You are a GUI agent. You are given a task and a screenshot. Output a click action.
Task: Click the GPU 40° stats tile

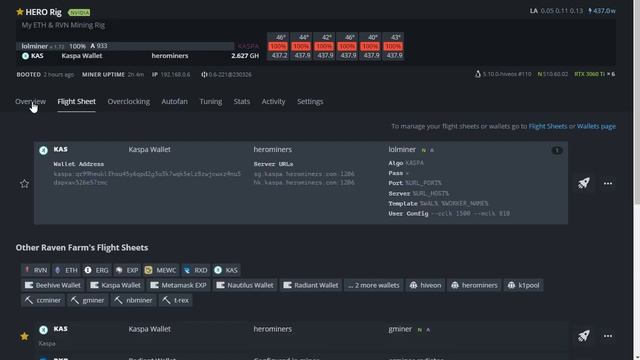pos(370,47)
